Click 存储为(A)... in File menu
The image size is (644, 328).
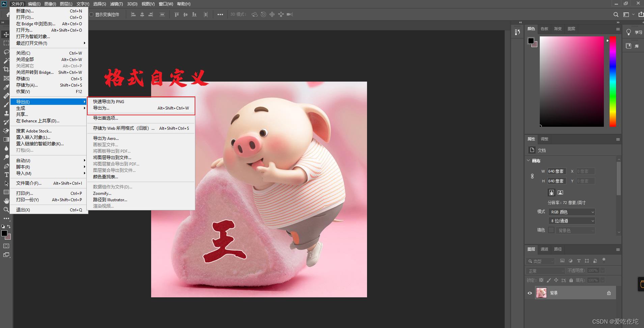(49, 85)
